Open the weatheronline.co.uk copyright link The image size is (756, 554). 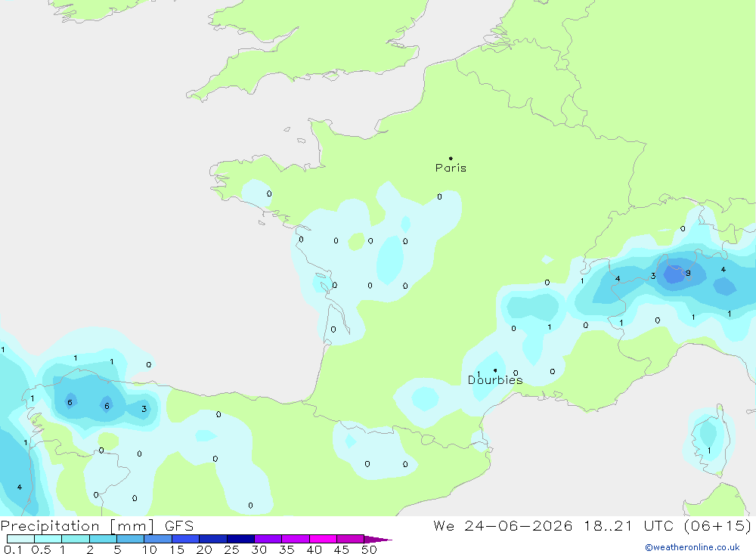tap(692, 547)
